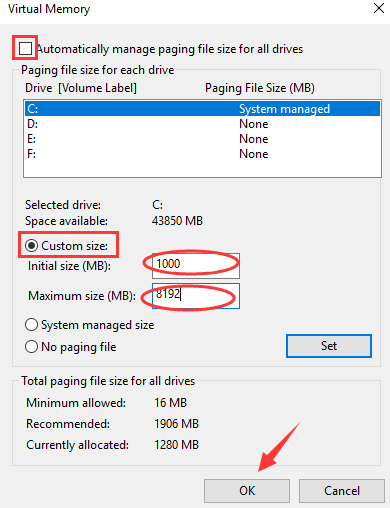The height and width of the screenshot is (508, 390).
Task: Tick Automatically manage paging file size checkbox
Action: pyautogui.click(x=25, y=49)
